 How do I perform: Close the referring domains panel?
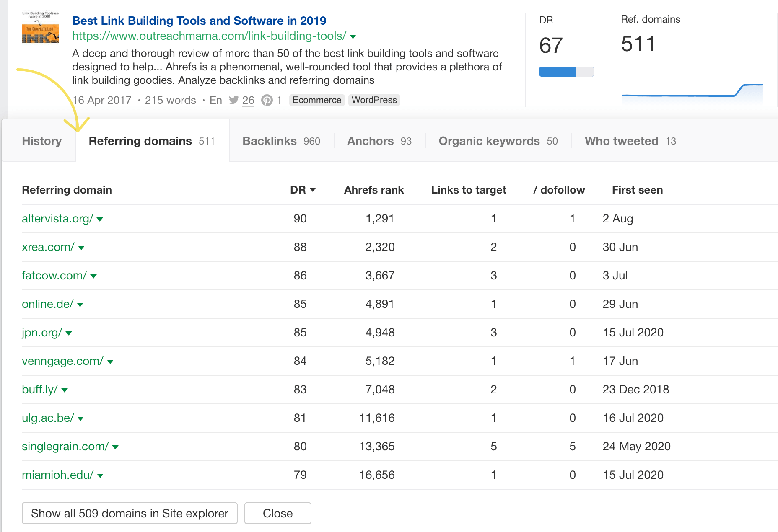[277, 513]
